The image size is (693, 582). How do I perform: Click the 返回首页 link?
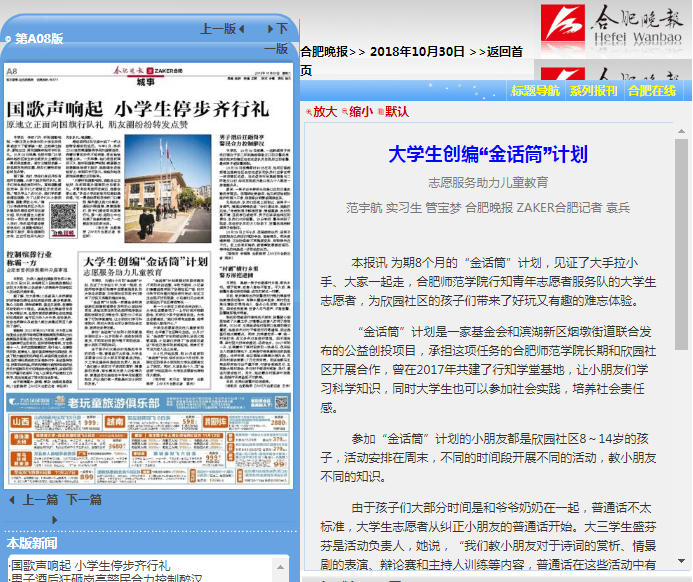coord(505,51)
